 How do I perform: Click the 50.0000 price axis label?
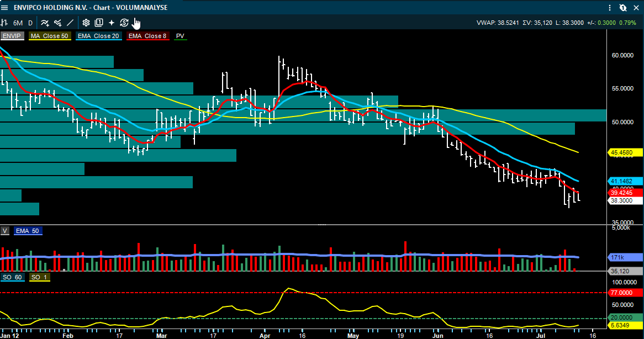622,123
